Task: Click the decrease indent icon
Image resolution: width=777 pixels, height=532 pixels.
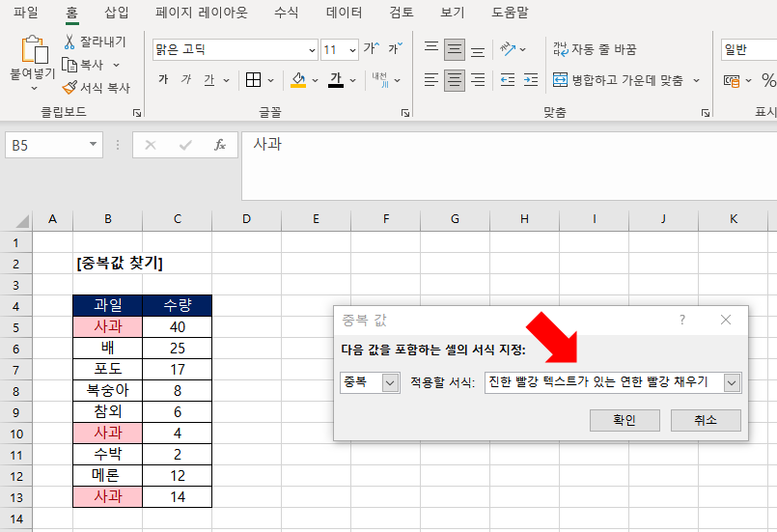Action: [508, 80]
